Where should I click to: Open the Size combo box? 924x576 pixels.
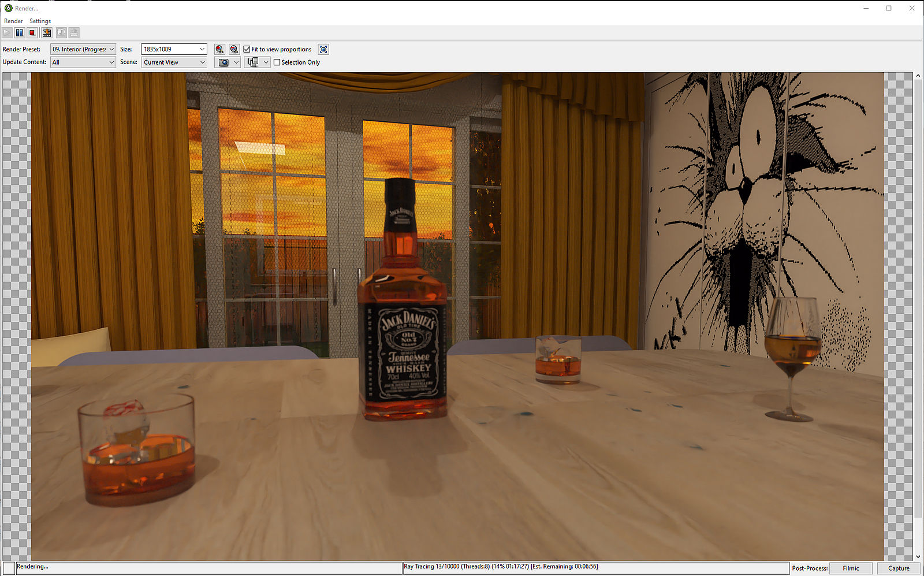point(174,49)
